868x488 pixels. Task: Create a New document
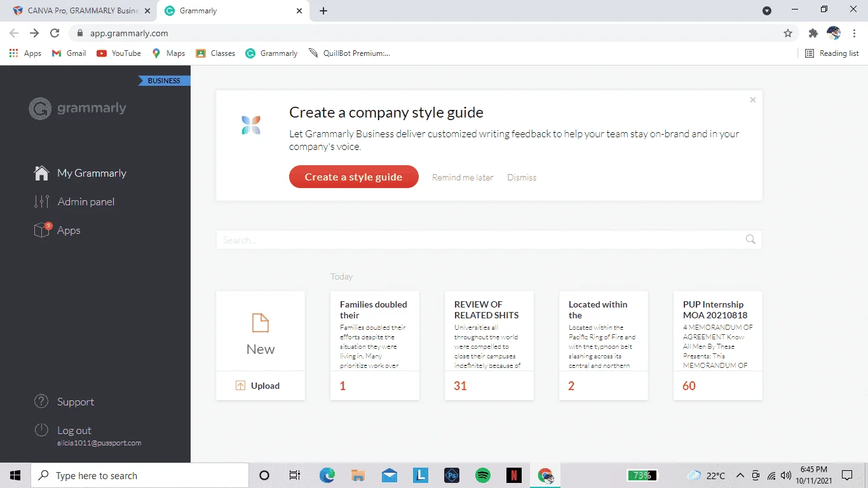[261, 331]
